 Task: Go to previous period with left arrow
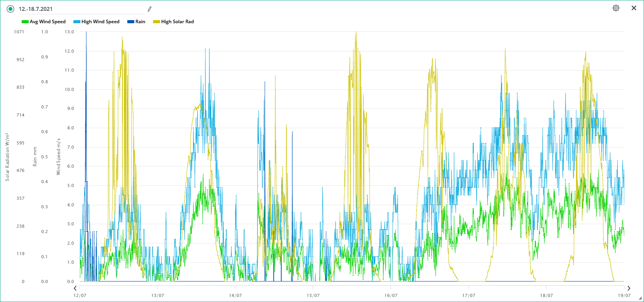(75, 288)
